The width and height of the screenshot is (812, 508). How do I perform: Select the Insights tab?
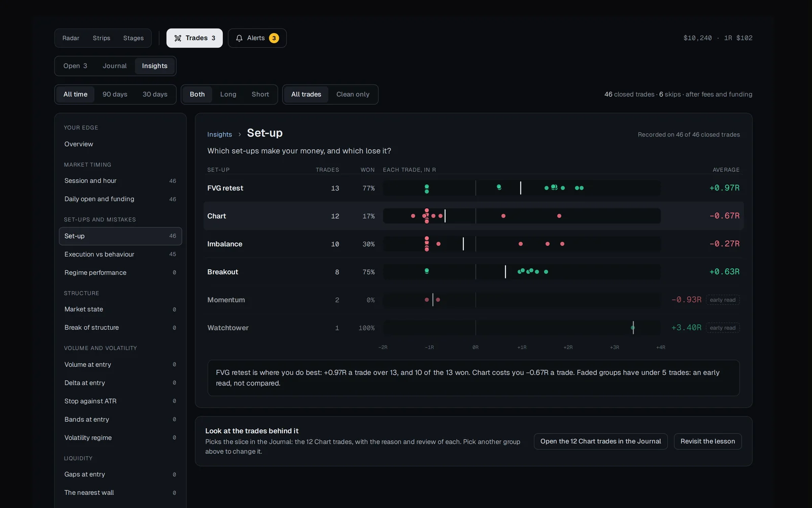pyautogui.click(x=155, y=66)
